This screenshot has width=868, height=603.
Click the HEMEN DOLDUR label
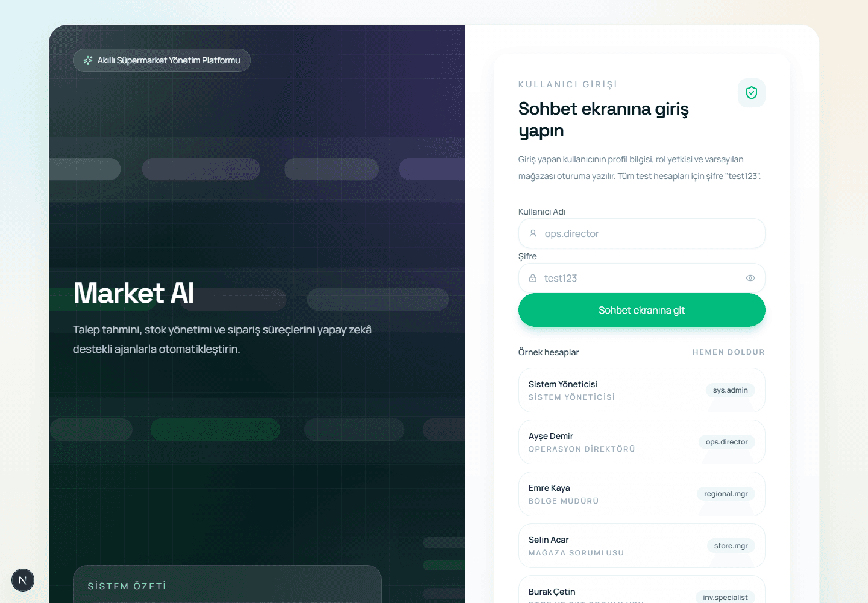point(729,352)
